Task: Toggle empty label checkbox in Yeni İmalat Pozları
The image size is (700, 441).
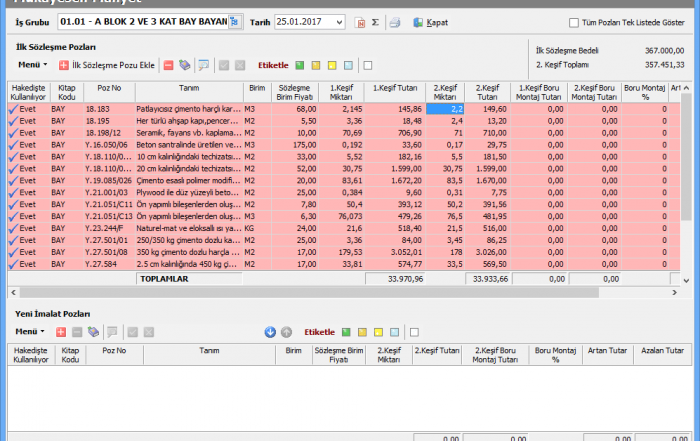Action: pyautogui.click(x=414, y=331)
